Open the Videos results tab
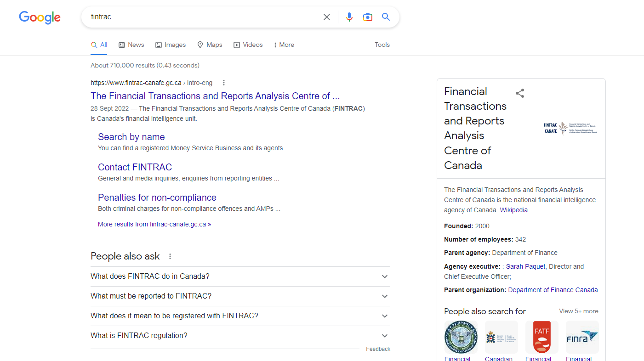644x361 pixels. 248,45
